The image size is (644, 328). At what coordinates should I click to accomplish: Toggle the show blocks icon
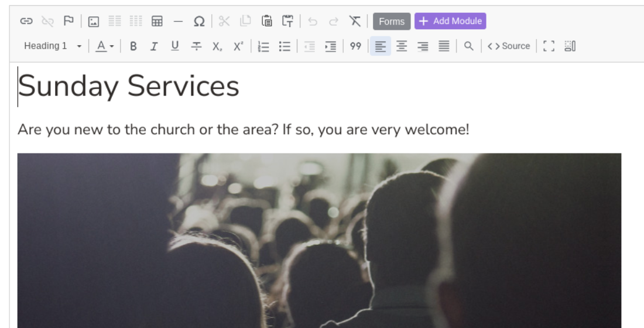570,46
